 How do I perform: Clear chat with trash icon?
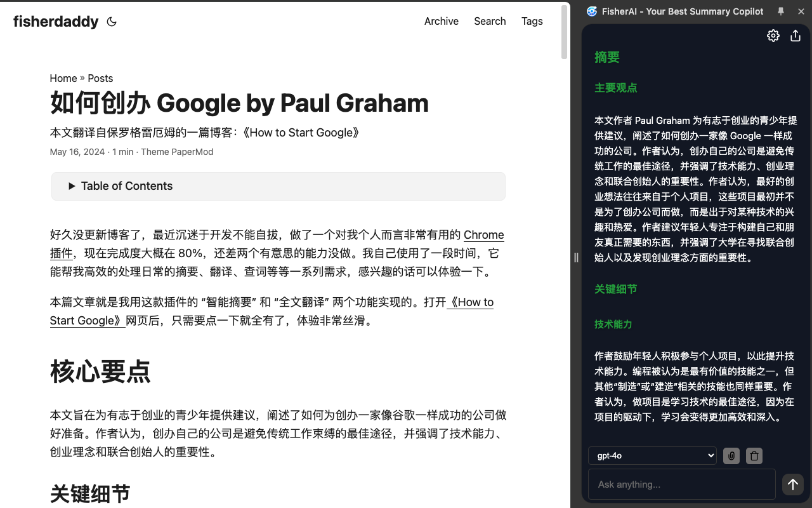[754, 456]
